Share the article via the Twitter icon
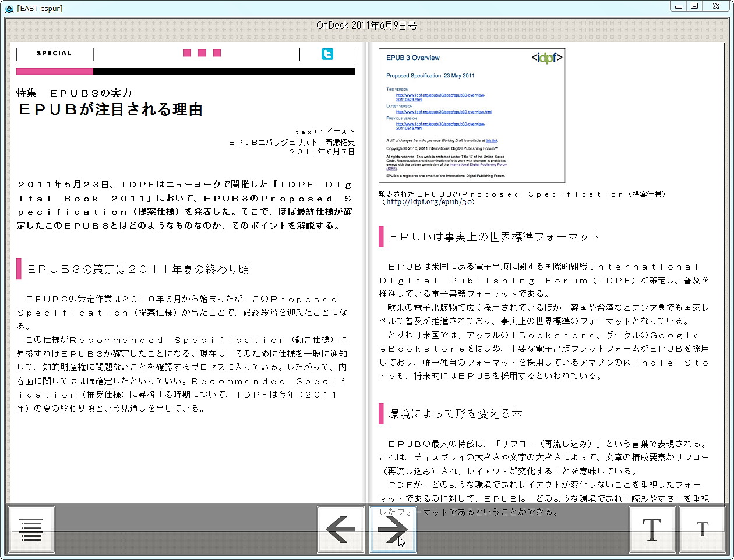734x560 pixels. [327, 54]
